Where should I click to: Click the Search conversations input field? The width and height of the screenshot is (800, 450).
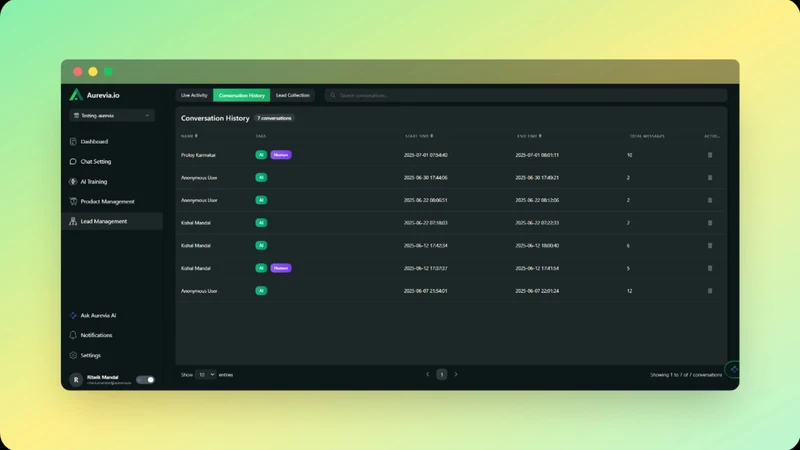(526, 95)
